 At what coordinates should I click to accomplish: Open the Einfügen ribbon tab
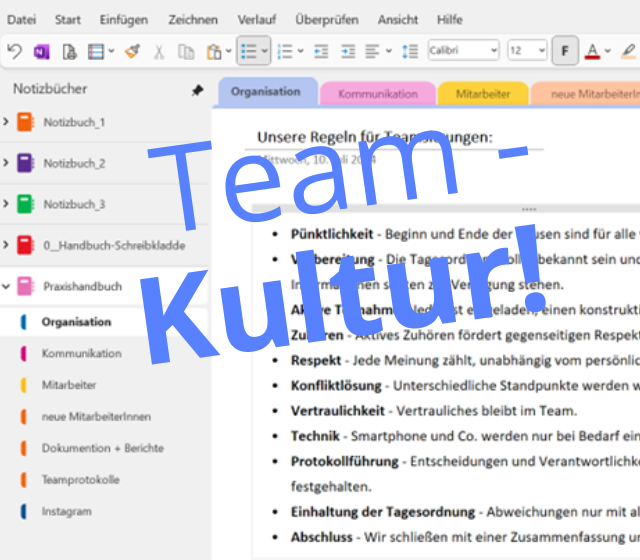(x=124, y=20)
